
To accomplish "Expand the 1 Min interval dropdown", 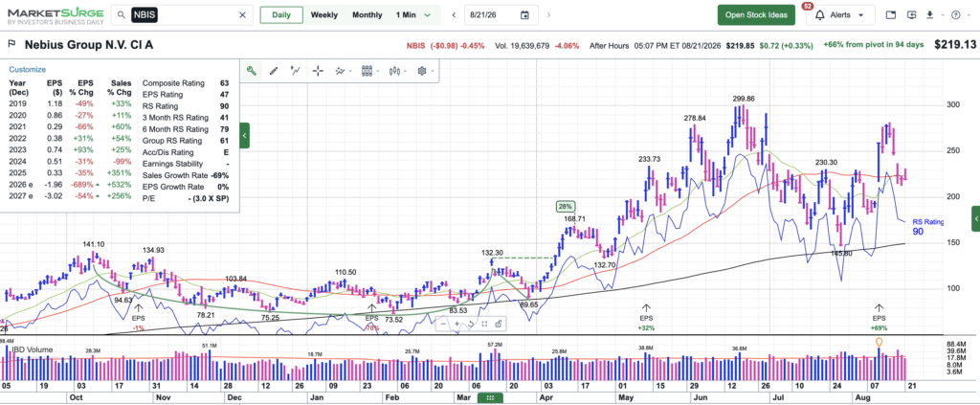I will pos(413,15).
